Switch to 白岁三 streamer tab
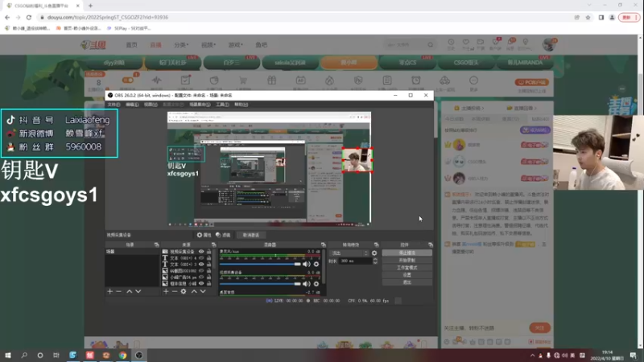 click(x=232, y=63)
